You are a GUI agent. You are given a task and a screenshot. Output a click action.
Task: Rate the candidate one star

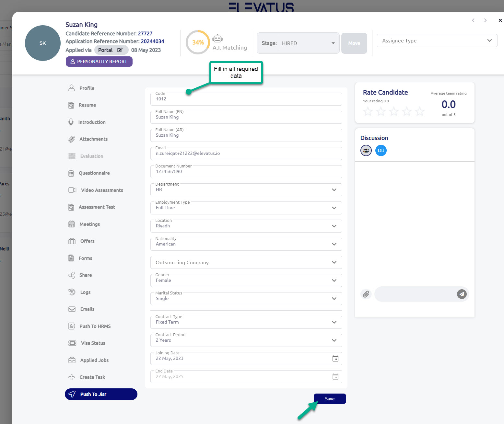[368, 111]
